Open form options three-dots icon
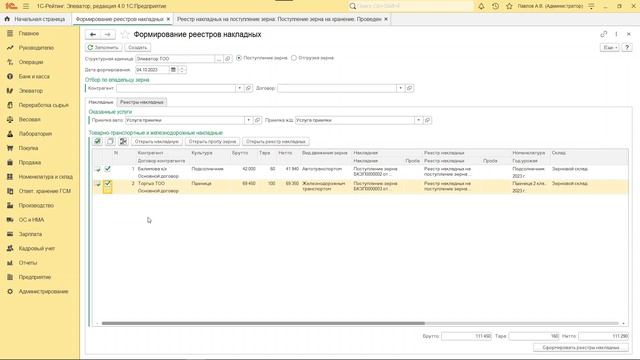Viewport: 640px width, 360px height. tap(616, 34)
